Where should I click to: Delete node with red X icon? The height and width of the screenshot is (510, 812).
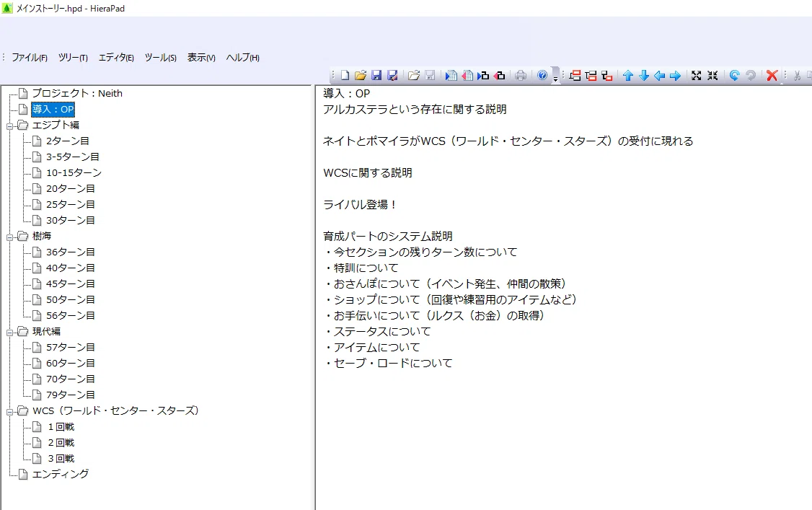pyautogui.click(x=772, y=76)
